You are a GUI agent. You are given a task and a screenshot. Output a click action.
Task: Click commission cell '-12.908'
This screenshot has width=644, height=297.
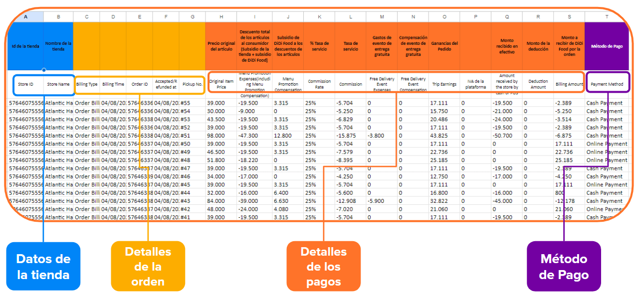point(350,201)
